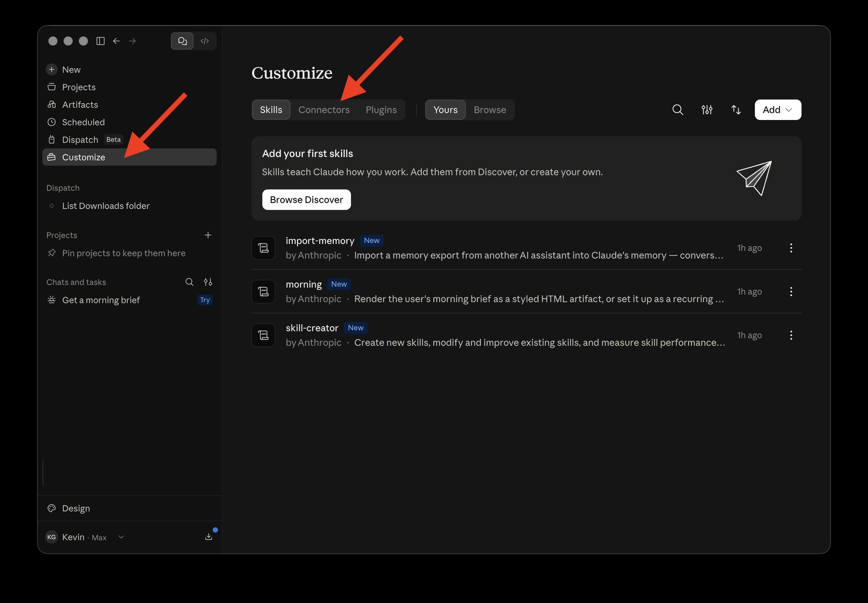Click the Projects icon in sidebar

52,87
